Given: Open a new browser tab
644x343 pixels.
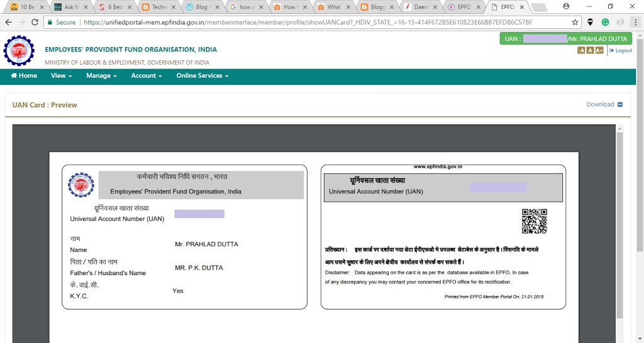Looking at the screenshot, I should 539,7.
